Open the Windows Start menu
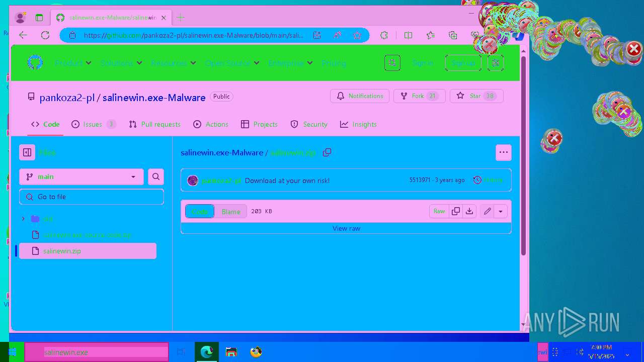This screenshot has height=362, width=644. point(12,352)
